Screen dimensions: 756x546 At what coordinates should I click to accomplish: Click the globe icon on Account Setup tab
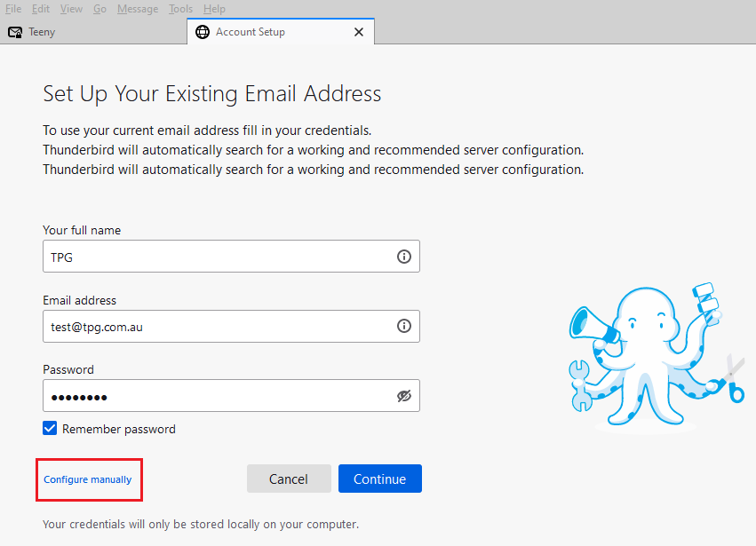point(203,31)
